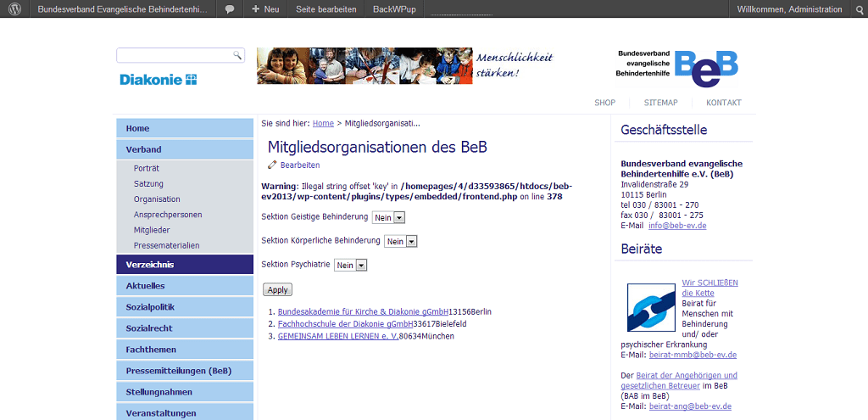Click the Mitgliedsorganisationen des BeB heading

pos(377,147)
